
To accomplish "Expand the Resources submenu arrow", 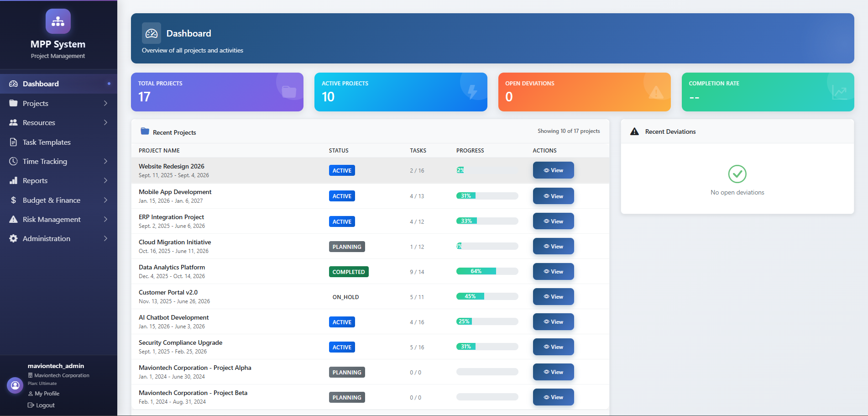I will [x=105, y=122].
